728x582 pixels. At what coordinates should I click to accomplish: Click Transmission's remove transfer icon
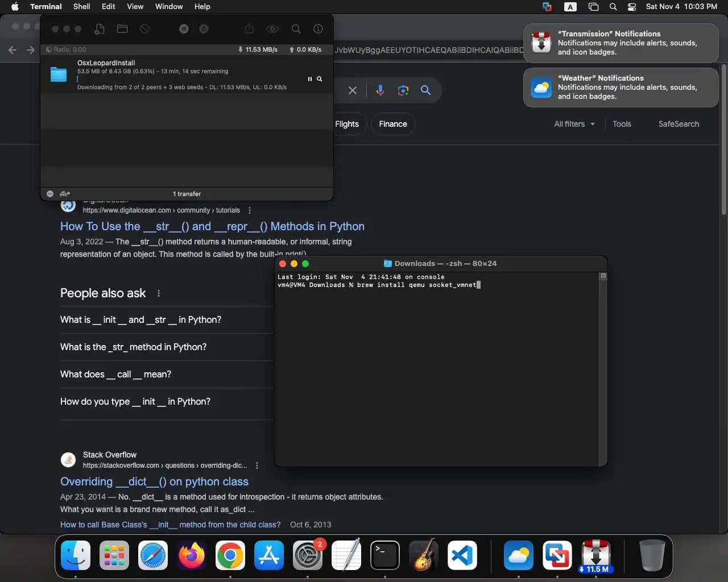pyautogui.click(x=144, y=29)
